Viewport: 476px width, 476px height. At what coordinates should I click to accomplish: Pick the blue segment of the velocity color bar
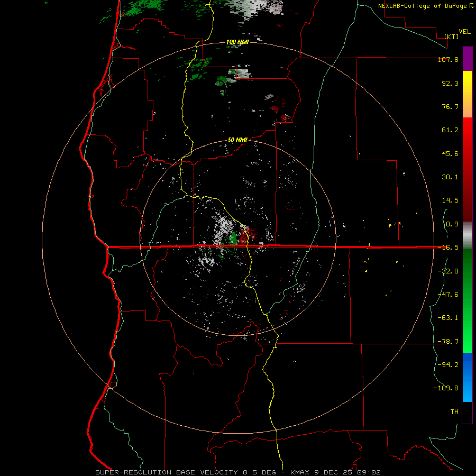click(467, 377)
